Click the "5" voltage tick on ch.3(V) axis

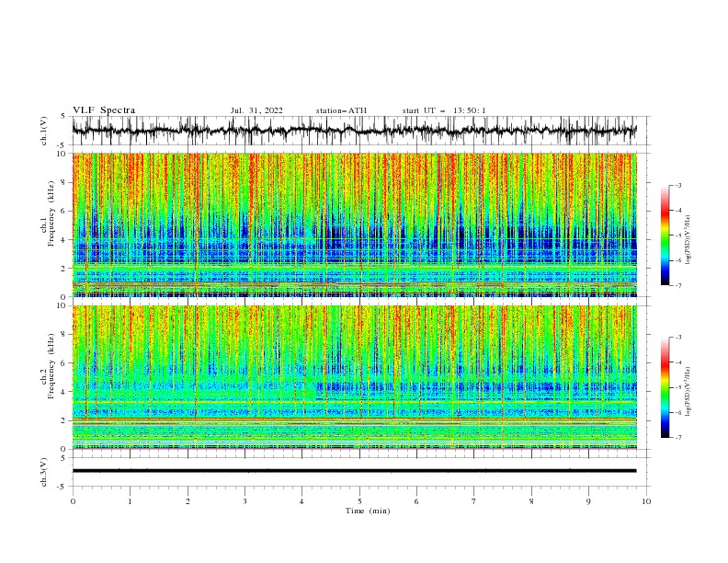63,458
